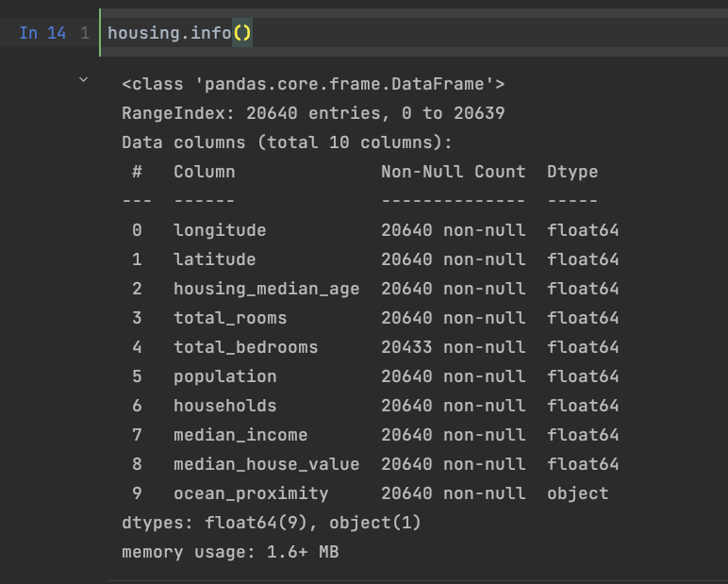Click the 'median_income' row text
The height and width of the screenshot is (584, 728).
click(240, 435)
